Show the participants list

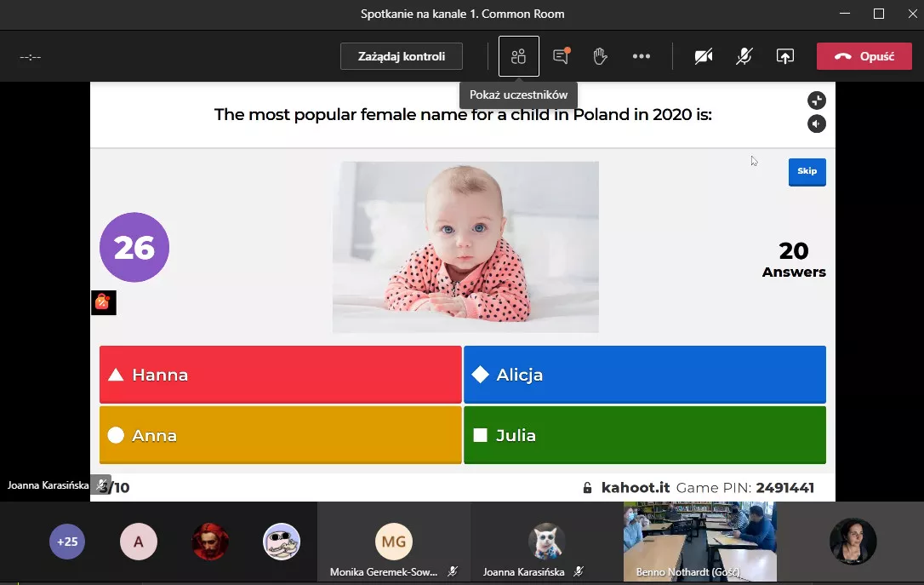(x=518, y=56)
